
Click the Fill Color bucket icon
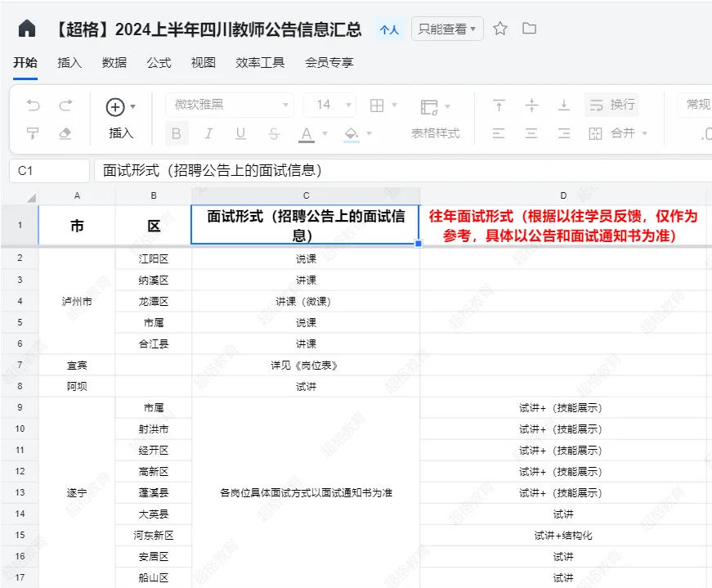(x=350, y=132)
